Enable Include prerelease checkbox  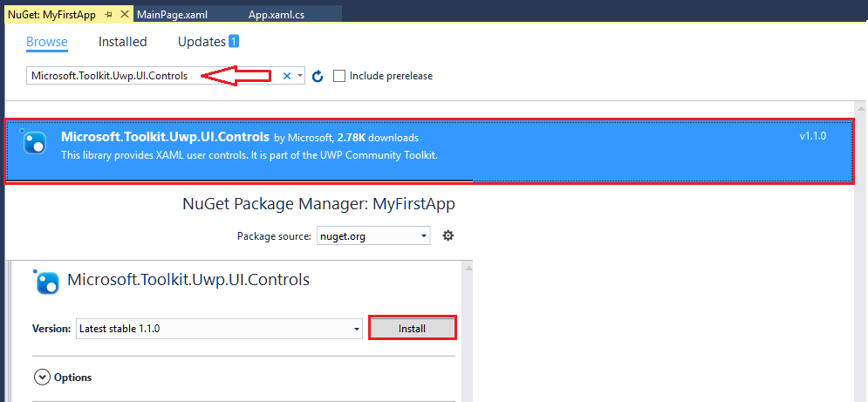339,76
